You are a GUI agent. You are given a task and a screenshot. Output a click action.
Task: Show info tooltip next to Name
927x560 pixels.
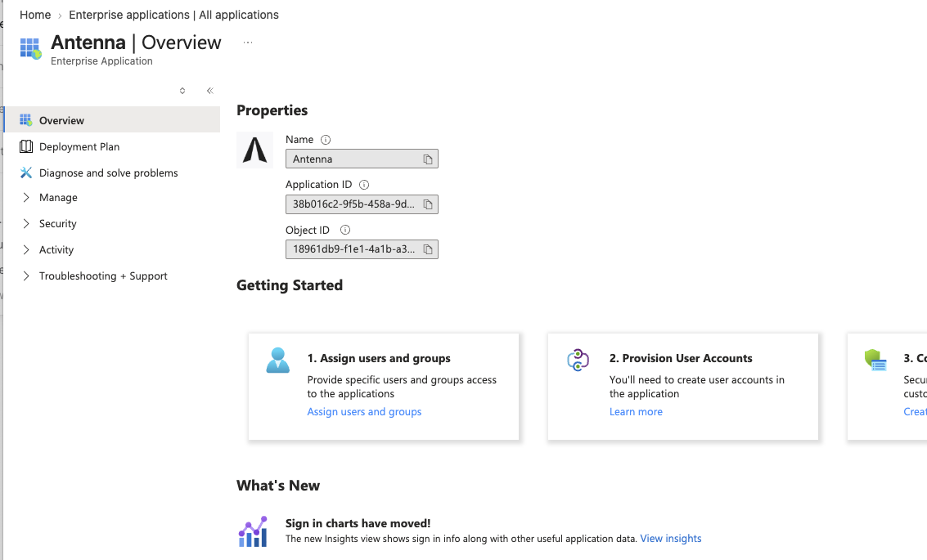point(325,140)
